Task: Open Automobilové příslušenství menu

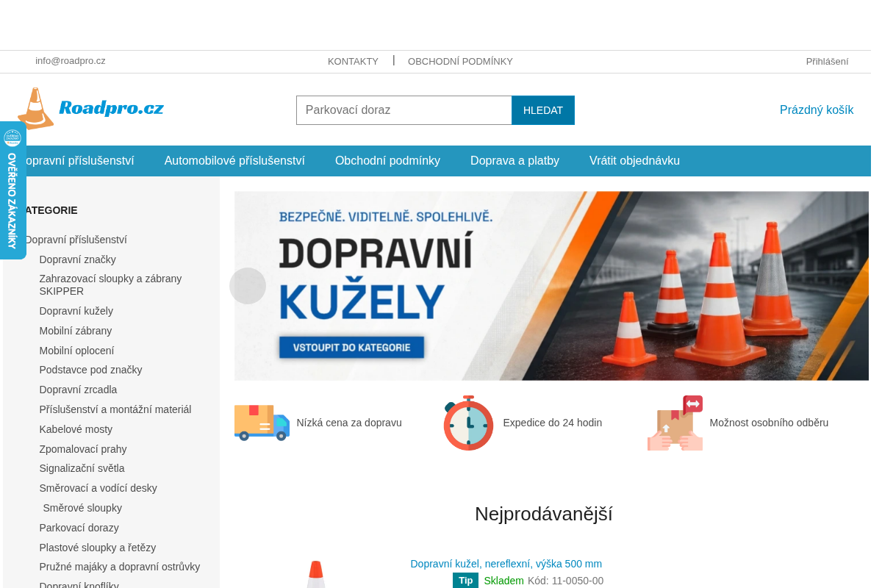Action: tap(234, 161)
